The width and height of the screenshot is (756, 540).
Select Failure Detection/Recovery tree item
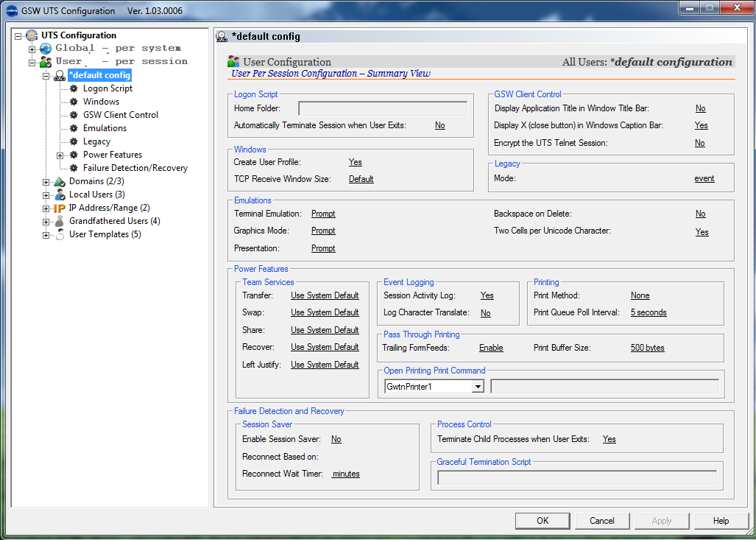tap(135, 168)
